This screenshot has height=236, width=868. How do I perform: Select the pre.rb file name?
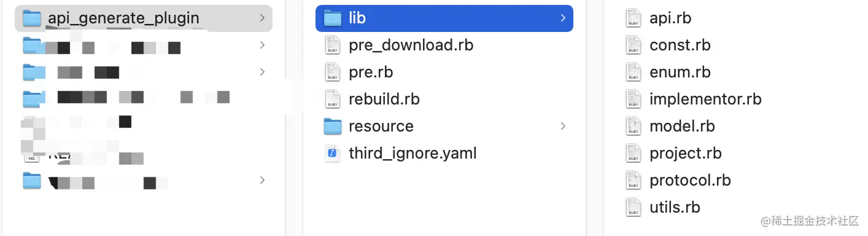pyautogui.click(x=371, y=73)
